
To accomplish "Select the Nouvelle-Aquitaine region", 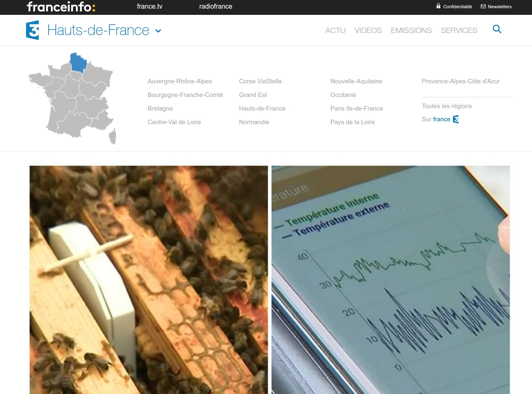I will 356,81.
